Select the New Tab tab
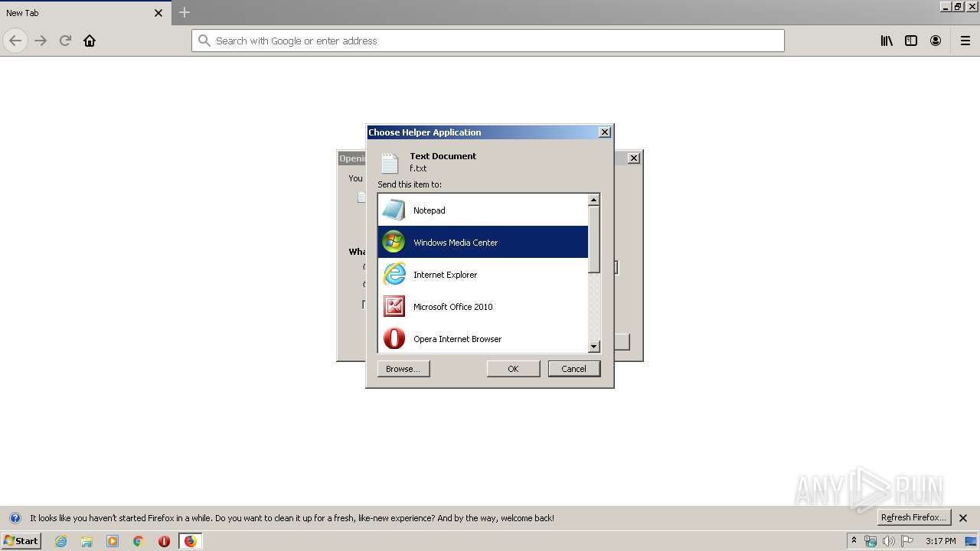The image size is (980, 551). [x=84, y=13]
